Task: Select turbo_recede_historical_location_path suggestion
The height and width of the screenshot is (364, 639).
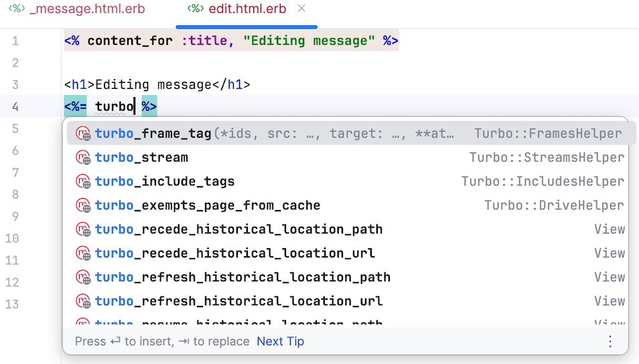Action: (x=347, y=230)
